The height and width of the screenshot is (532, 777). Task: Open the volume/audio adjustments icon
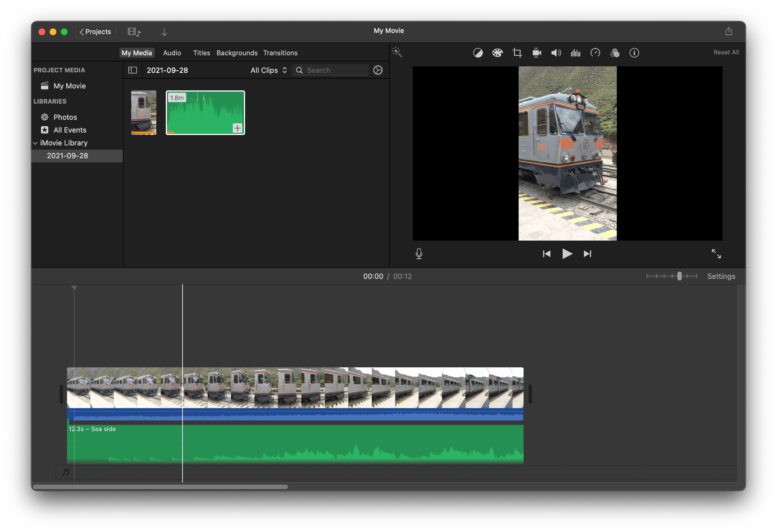click(x=555, y=52)
